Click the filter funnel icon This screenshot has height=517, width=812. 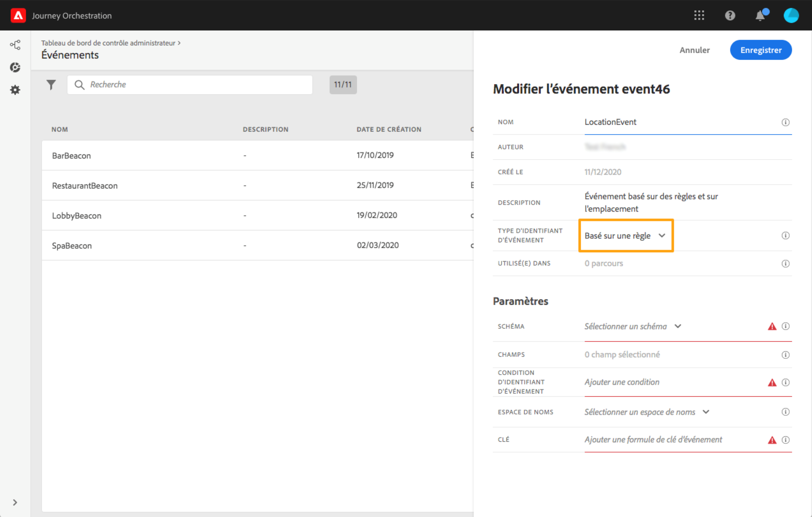click(x=51, y=85)
